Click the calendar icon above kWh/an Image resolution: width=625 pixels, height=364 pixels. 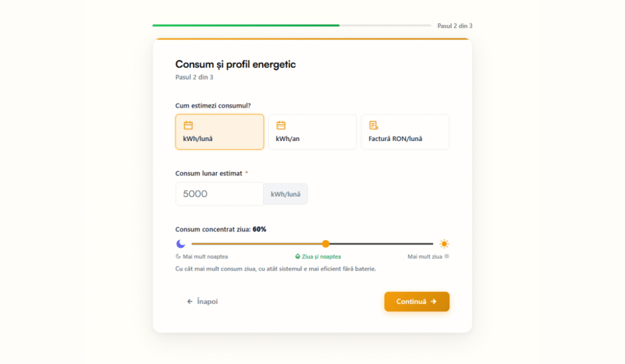[281, 126]
